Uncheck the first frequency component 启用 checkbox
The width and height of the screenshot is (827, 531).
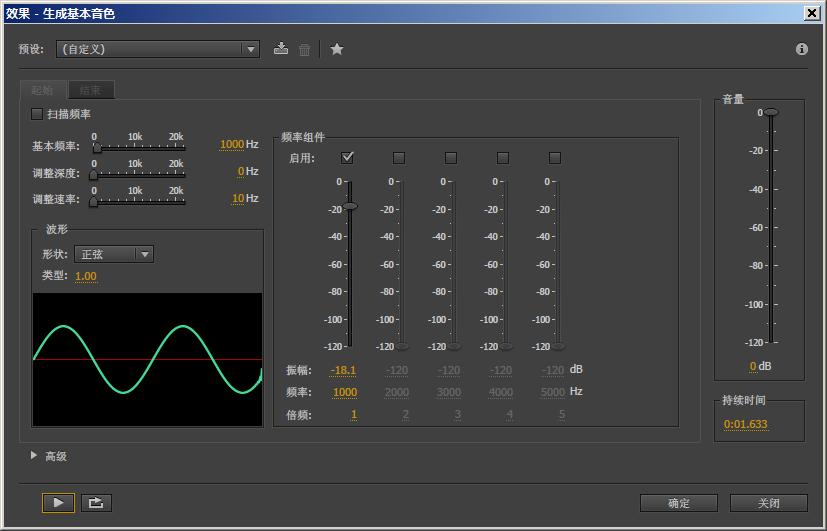click(347, 158)
